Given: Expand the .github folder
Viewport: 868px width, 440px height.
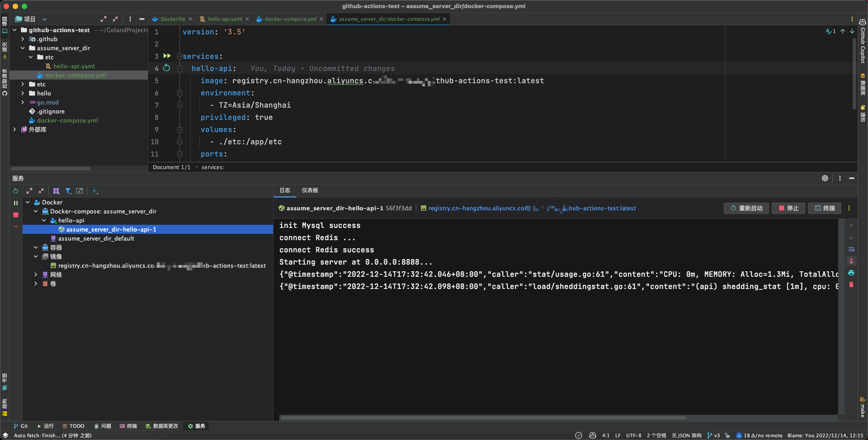Looking at the screenshot, I should click(x=23, y=39).
